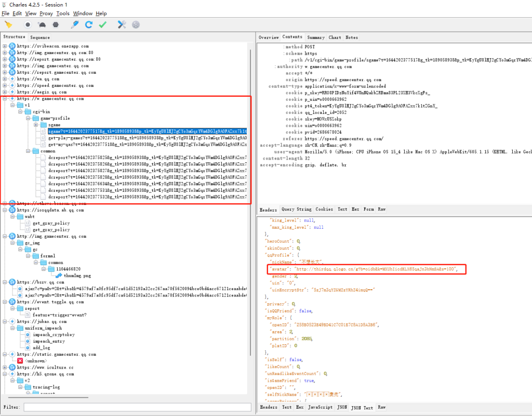Toggle throttling with the turtle icon
This screenshot has width=532, height=416.
[x=42, y=24]
